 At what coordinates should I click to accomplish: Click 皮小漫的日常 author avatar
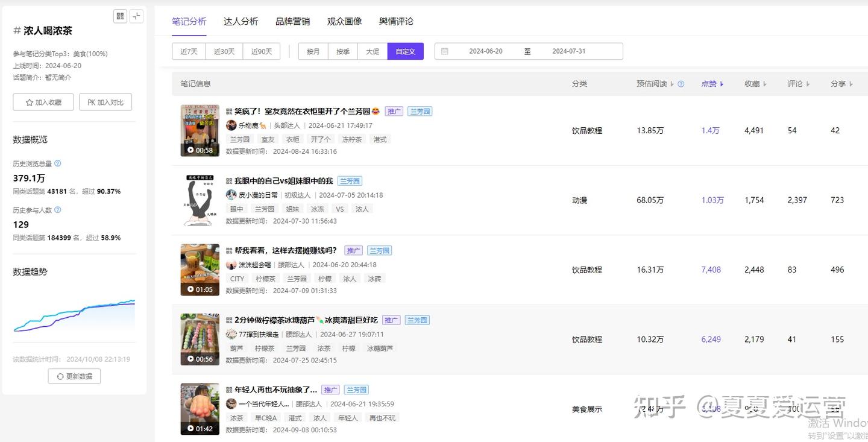[x=231, y=195]
